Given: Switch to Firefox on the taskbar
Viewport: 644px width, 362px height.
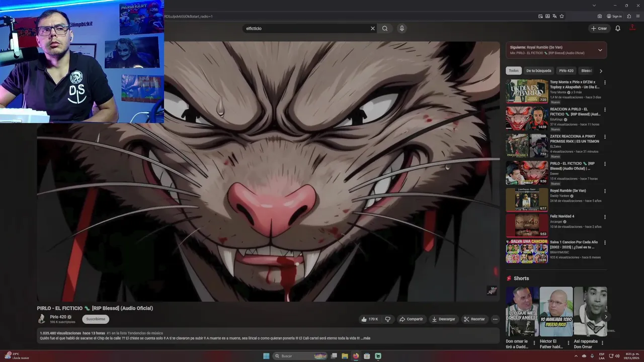Looking at the screenshot, I should point(356,356).
